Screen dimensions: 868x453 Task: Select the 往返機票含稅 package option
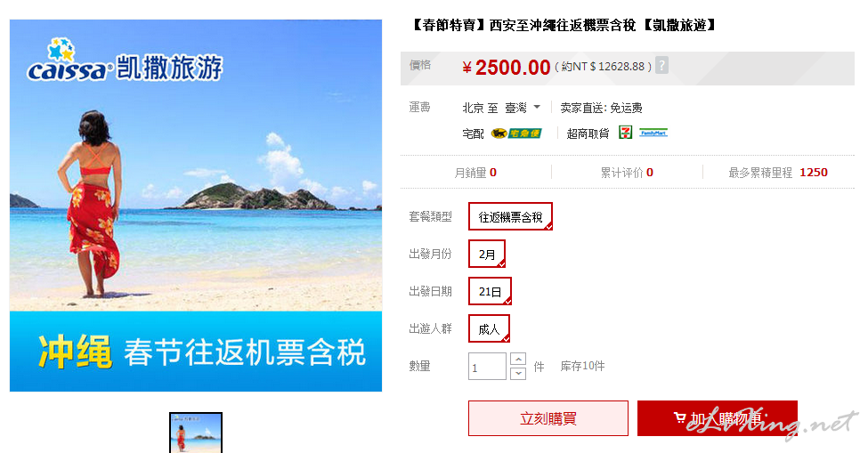(510, 217)
